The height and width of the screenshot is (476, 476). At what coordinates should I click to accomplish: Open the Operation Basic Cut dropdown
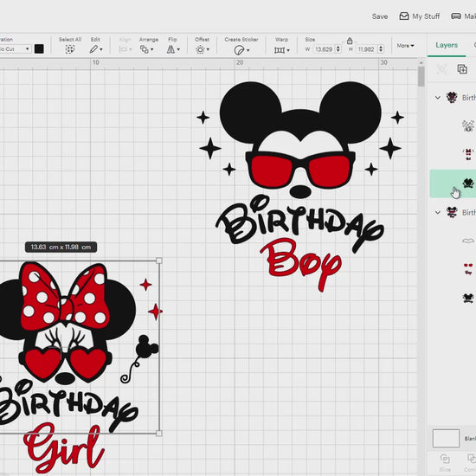(x=16, y=48)
